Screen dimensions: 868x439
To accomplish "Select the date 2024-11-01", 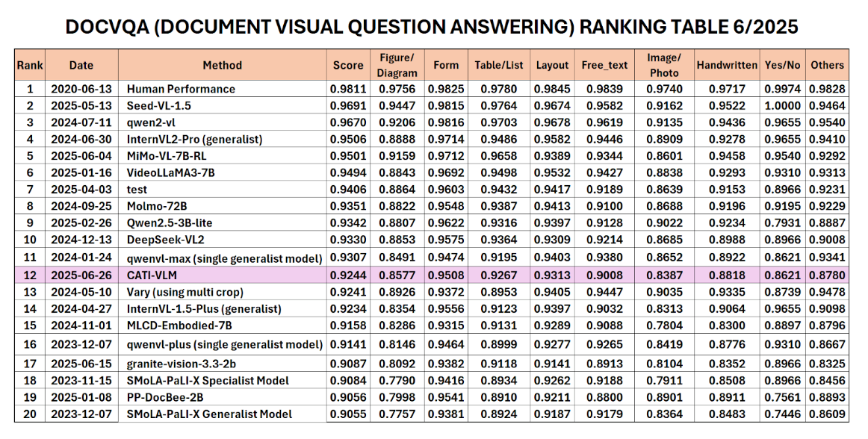I will click(x=81, y=326).
